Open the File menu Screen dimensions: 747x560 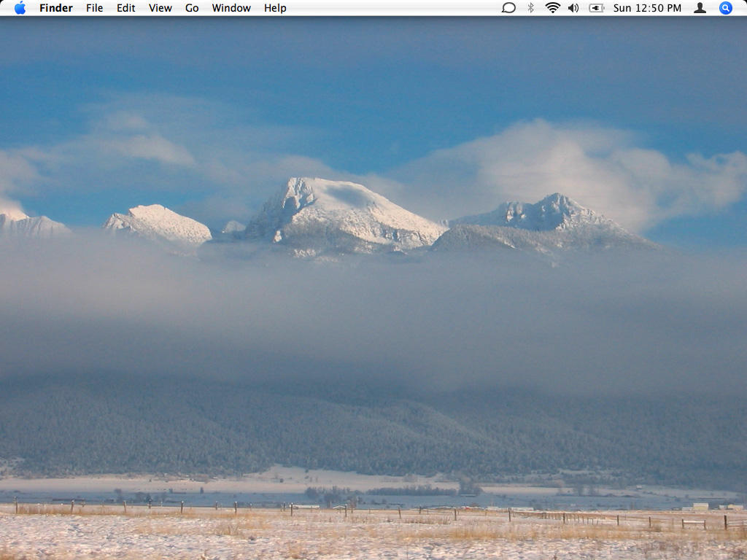click(x=94, y=8)
